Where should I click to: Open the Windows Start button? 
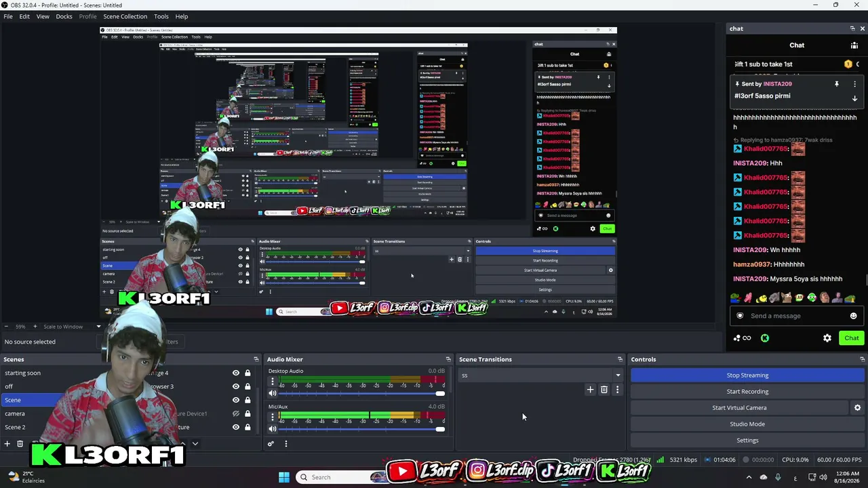[x=284, y=477]
